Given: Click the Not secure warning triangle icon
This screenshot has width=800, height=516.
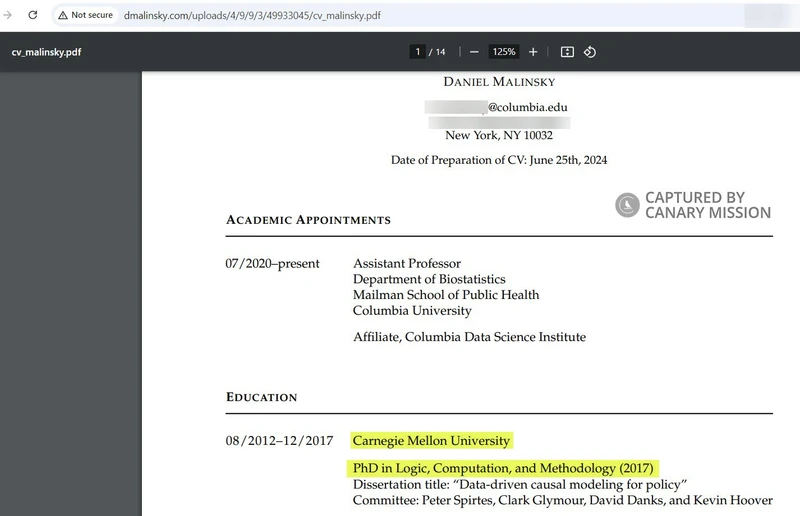Looking at the screenshot, I should pyautogui.click(x=62, y=16).
